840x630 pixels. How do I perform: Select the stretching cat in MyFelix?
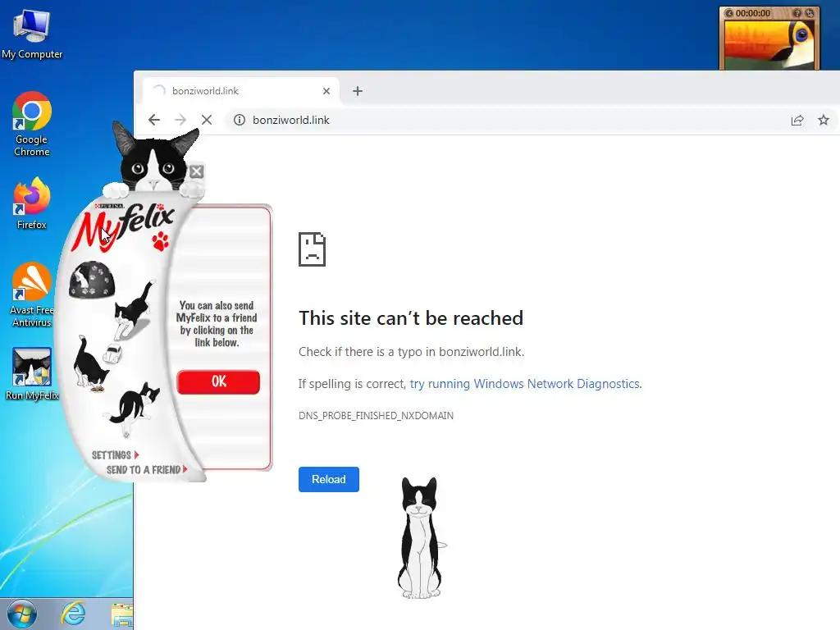pos(132,409)
